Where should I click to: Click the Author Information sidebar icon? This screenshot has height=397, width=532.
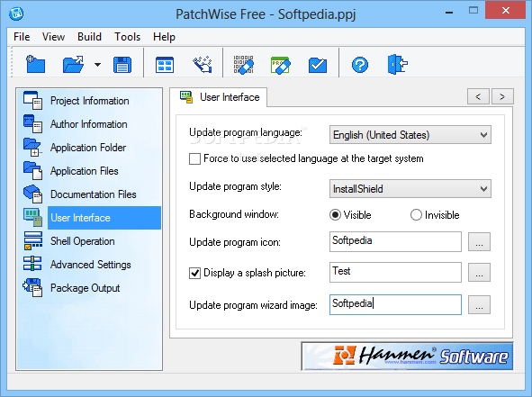pos(32,124)
